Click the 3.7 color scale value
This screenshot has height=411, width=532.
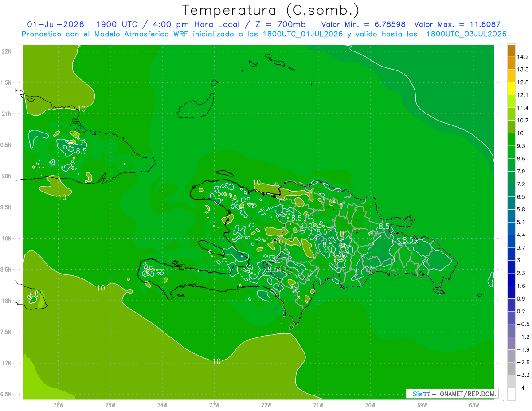point(521,248)
